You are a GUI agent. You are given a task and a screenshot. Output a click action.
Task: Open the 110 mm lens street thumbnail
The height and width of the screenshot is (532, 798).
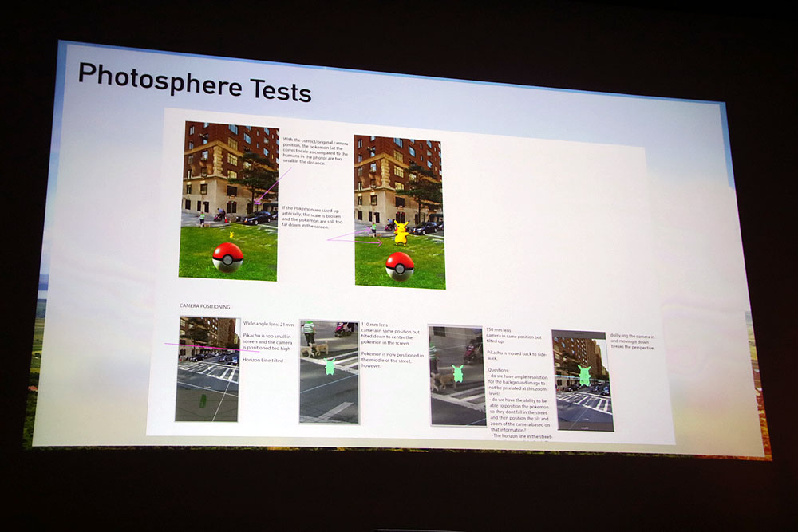coord(330,372)
